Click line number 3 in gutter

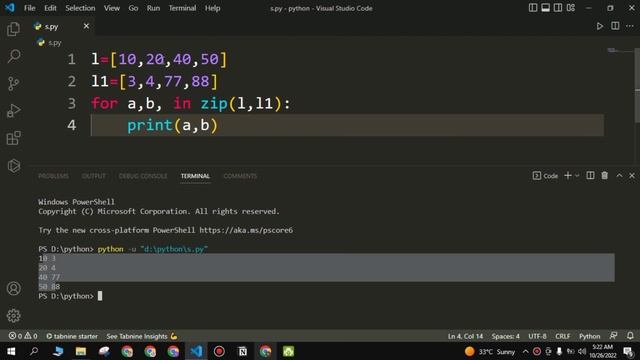coord(71,103)
